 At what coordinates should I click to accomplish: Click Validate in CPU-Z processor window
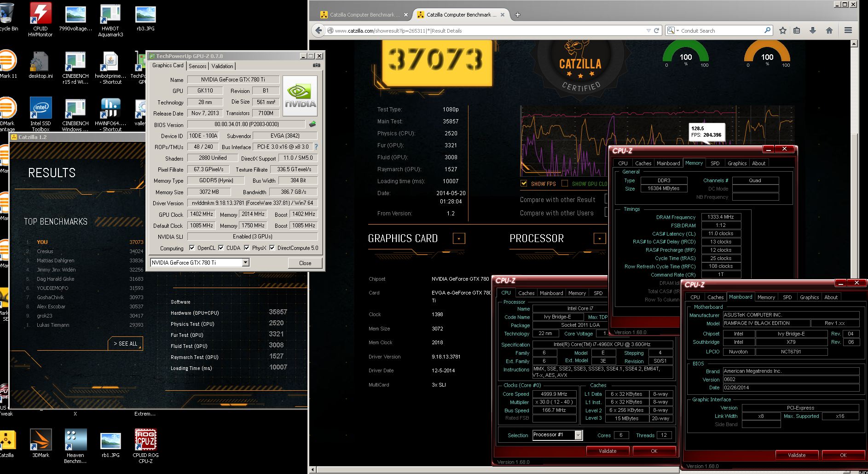(608, 451)
